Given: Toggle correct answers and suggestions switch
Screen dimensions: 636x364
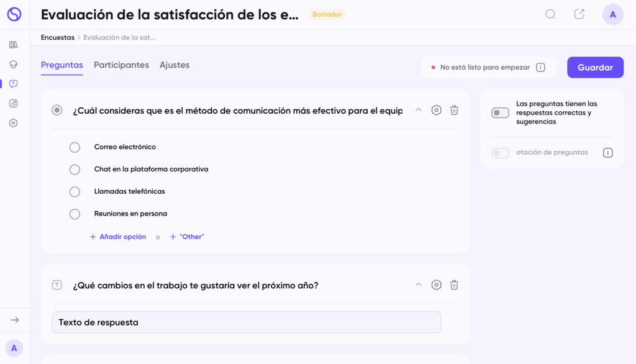Looking at the screenshot, I should (x=500, y=113).
